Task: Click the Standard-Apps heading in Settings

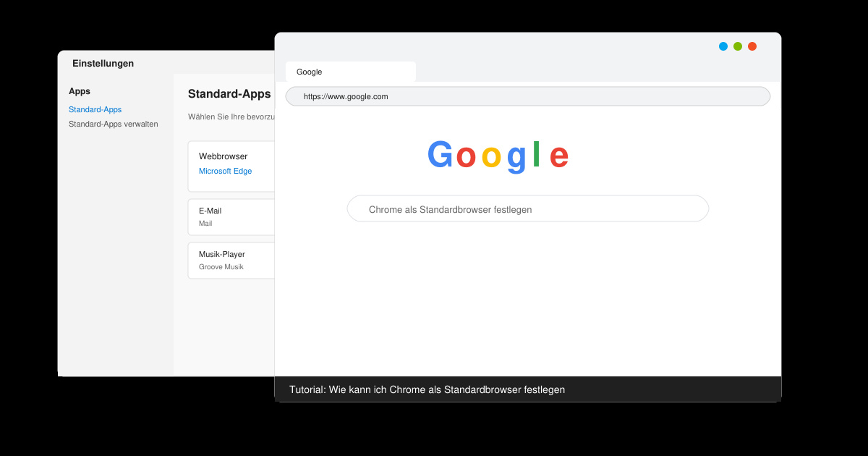Action: 229,93
